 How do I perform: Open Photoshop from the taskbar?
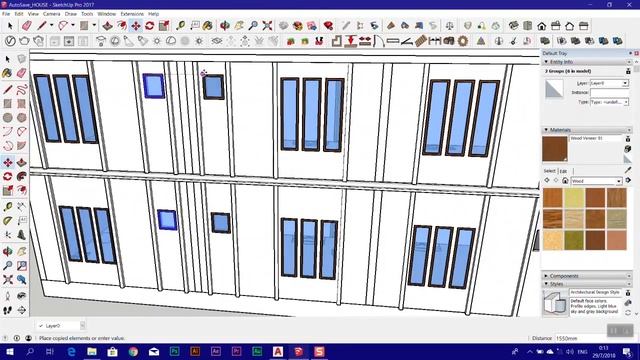[174, 351]
